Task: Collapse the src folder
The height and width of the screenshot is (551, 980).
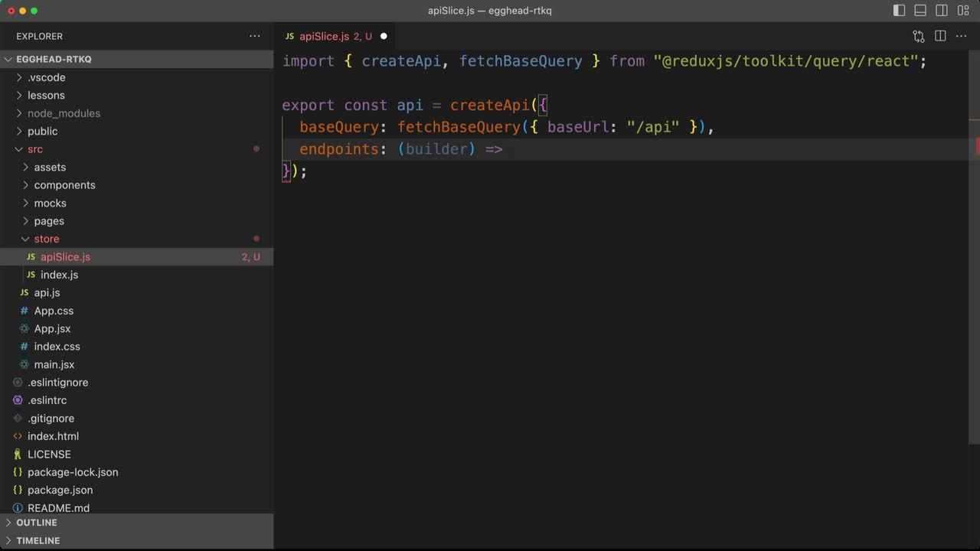Action: (35, 149)
